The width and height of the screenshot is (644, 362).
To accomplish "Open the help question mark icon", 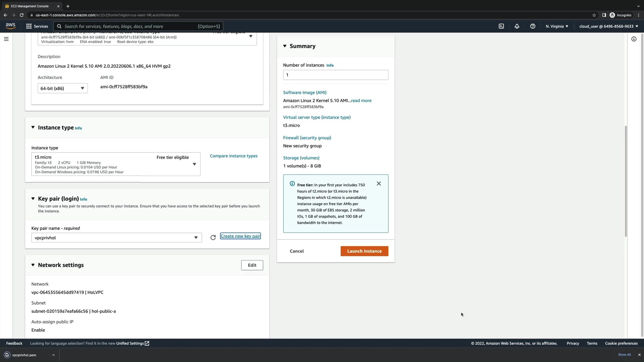I will tap(533, 26).
